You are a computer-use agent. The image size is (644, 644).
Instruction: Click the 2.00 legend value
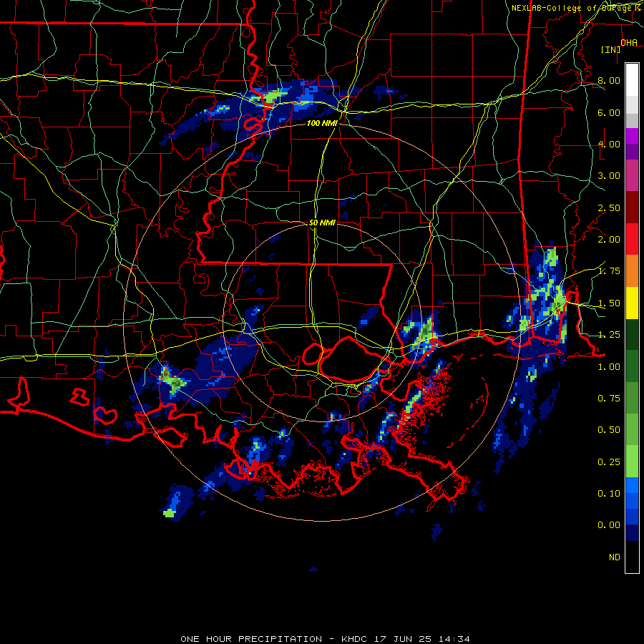(x=609, y=240)
